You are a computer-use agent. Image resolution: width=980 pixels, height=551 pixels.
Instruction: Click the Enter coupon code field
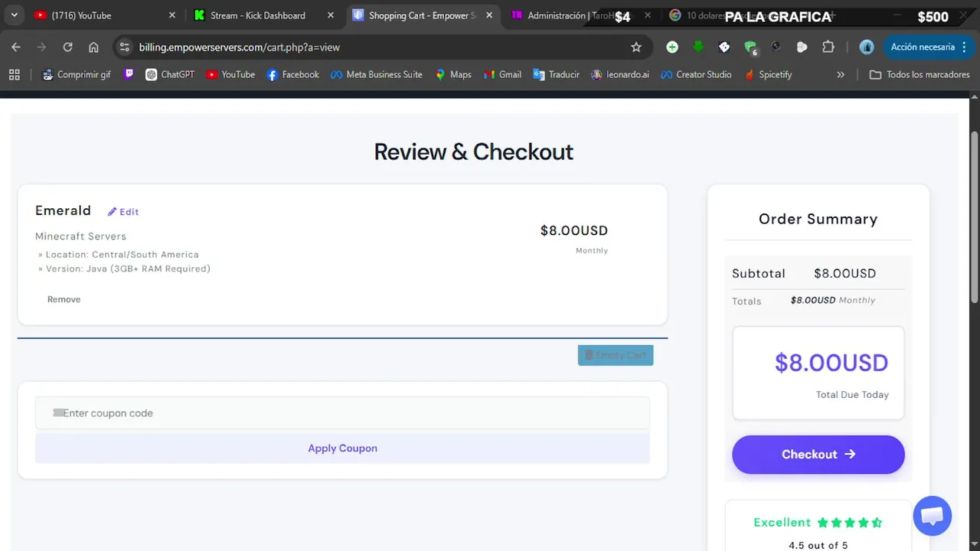point(342,413)
